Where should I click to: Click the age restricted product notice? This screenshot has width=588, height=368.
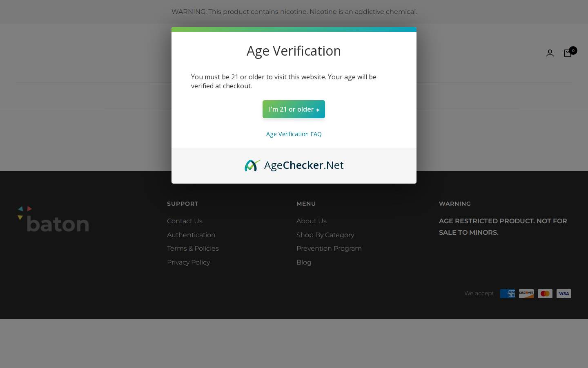coord(503,227)
